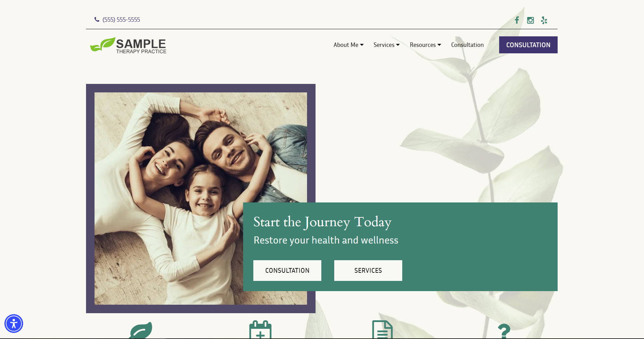Viewport: 644px width, 339px height.
Task: Open the Facebook social icon
Action: pyautogui.click(x=517, y=20)
